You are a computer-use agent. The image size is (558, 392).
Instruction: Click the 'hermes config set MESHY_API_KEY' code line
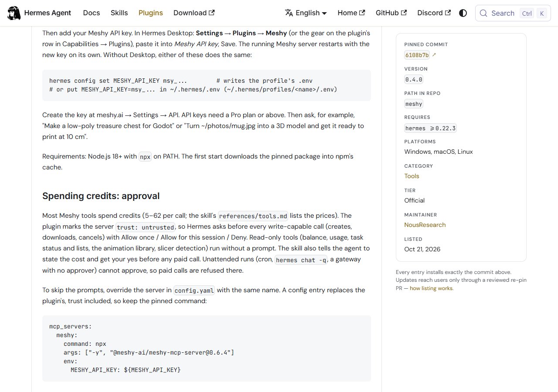click(x=181, y=81)
